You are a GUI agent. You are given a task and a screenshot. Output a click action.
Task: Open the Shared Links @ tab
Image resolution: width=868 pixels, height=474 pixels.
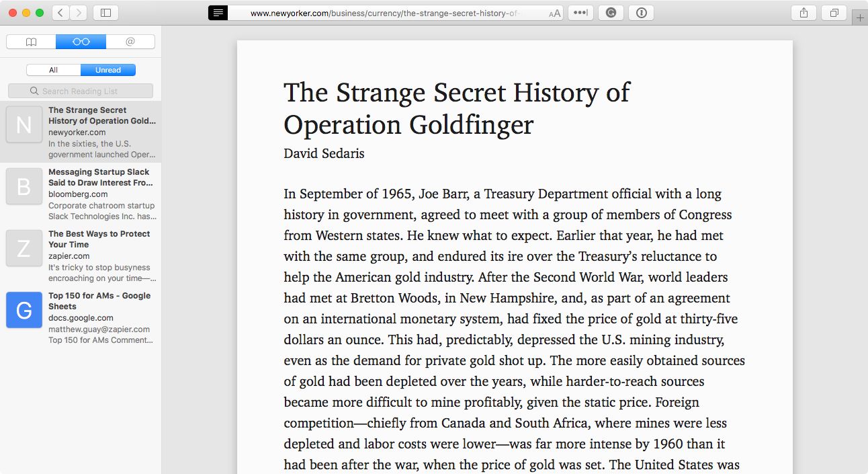pyautogui.click(x=130, y=42)
